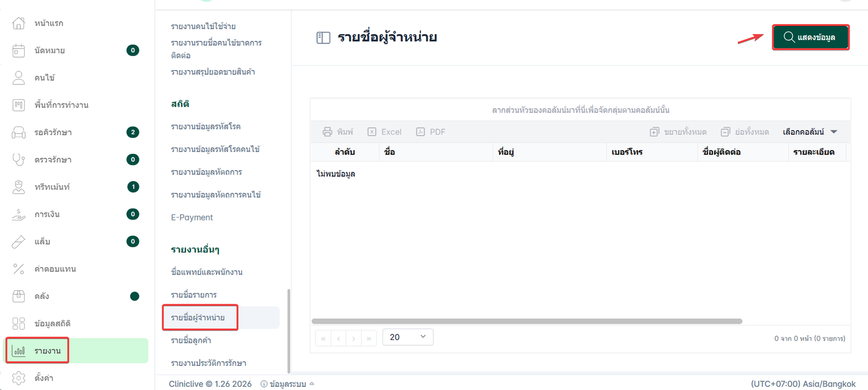Open the รายงานประวัติการรักษา report

209,363
